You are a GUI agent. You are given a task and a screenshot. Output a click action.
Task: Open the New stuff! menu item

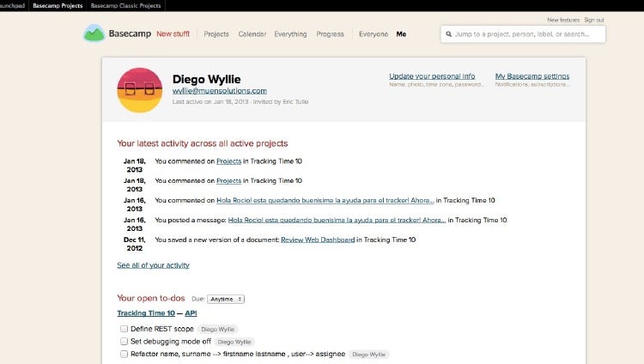(173, 34)
